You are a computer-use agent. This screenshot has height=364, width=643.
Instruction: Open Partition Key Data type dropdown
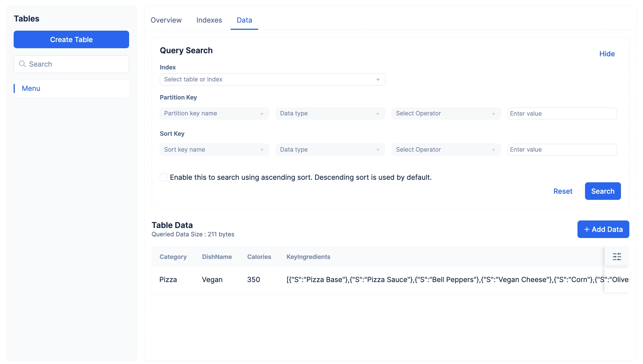[330, 113]
